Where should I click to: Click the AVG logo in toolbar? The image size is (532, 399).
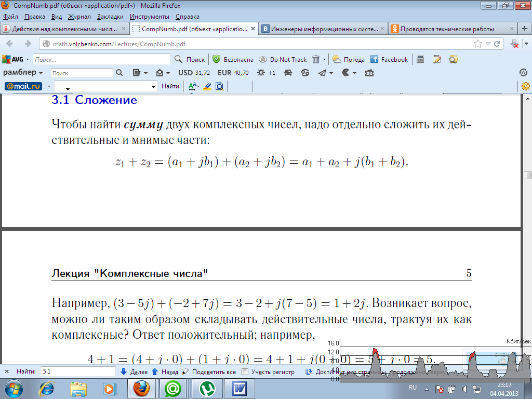12,59
